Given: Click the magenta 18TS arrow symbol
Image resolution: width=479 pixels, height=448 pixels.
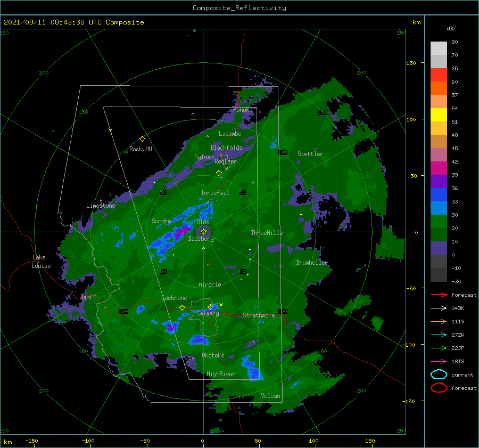Looking at the screenshot, I should [439, 362].
